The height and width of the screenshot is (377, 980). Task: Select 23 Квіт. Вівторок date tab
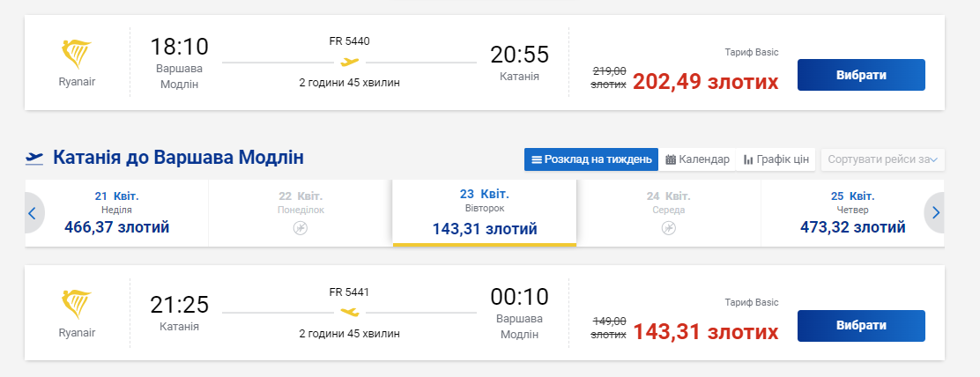click(485, 212)
